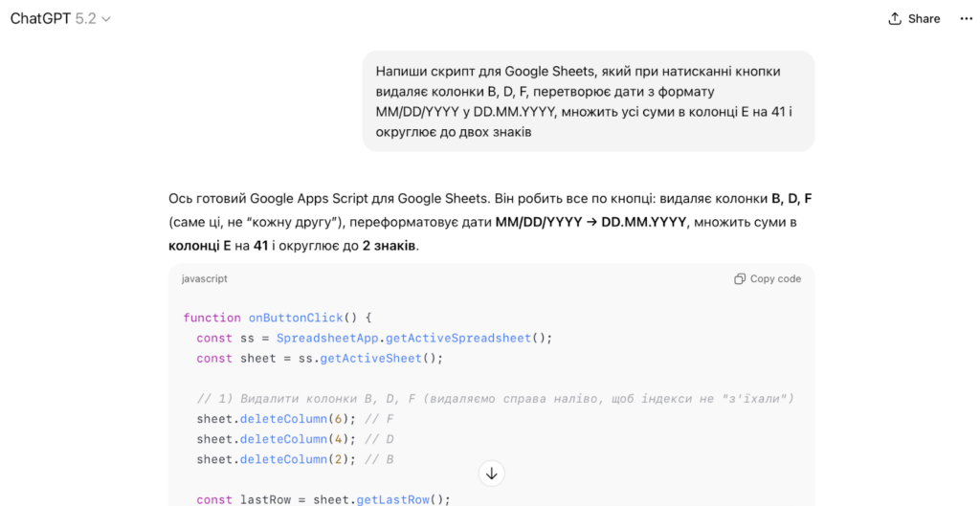Click the copy icon in code block header
This screenshot has height=506, width=980.
click(740, 279)
